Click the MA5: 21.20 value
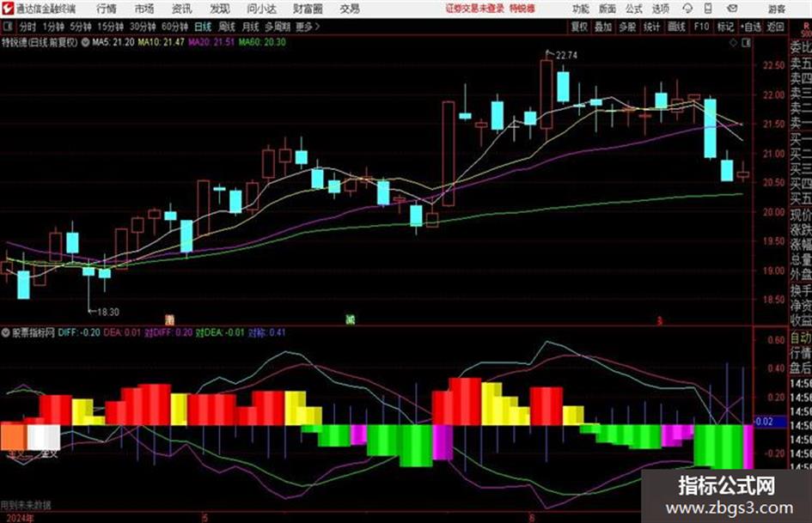The height and width of the screenshot is (523, 812). (113, 42)
